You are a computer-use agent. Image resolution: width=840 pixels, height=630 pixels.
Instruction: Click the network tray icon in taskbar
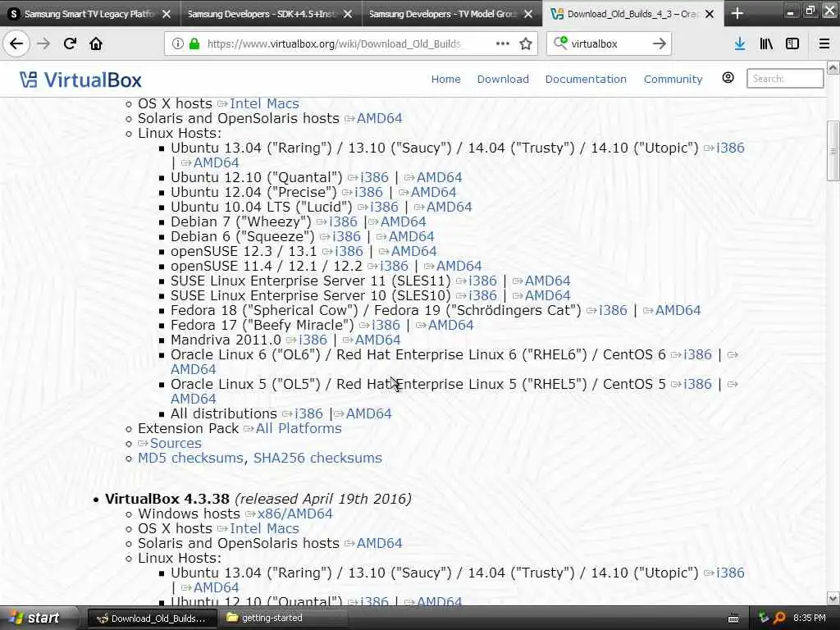(x=763, y=618)
